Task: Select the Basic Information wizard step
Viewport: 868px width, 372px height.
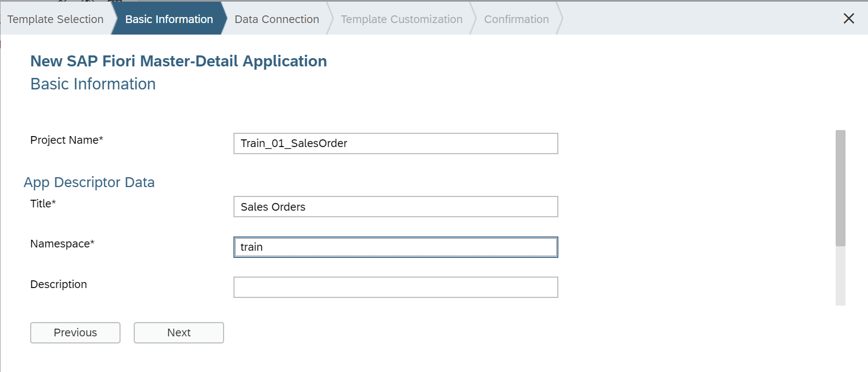Action: tap(169, 19)
